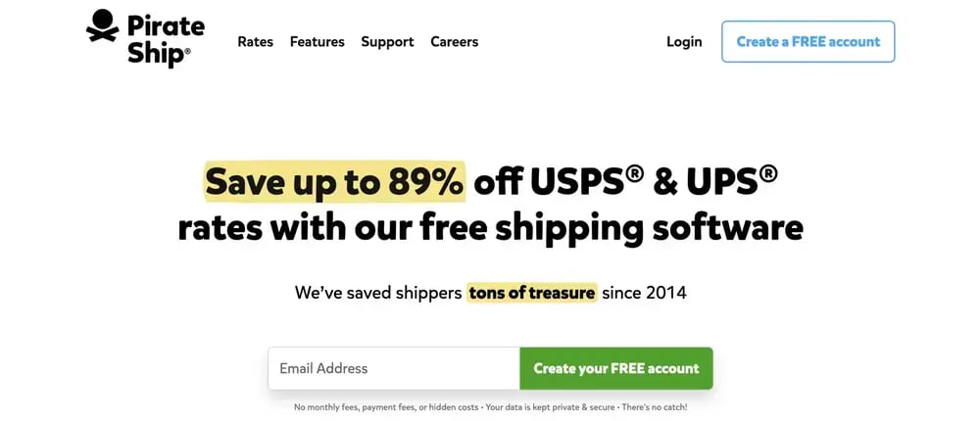Viewport: 980px width, 421px height.
Task: Click the Login link
Action: pos(684,42)
